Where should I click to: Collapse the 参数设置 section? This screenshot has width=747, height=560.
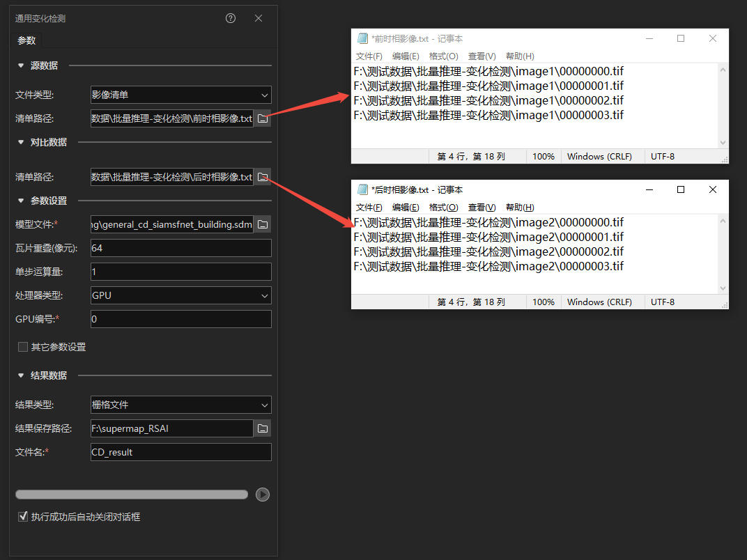21,201
